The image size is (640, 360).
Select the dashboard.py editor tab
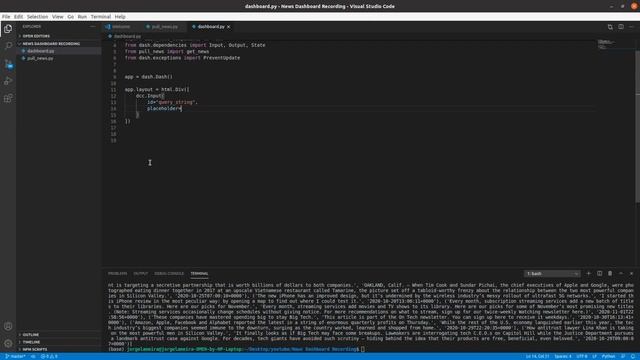tap(211, 27)
